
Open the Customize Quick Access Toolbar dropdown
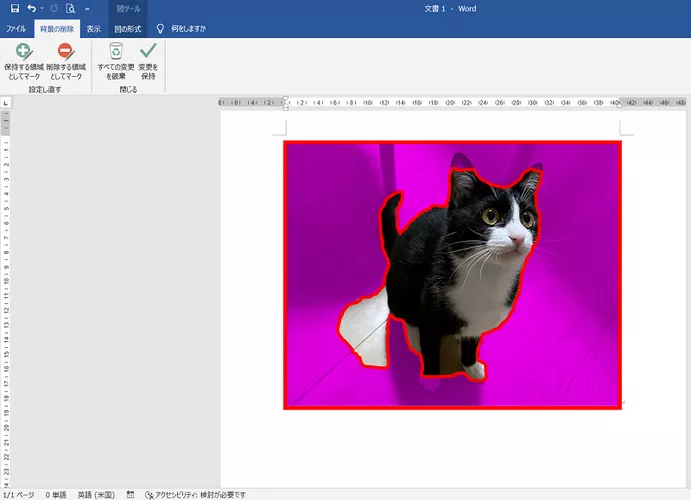(88, 8)
